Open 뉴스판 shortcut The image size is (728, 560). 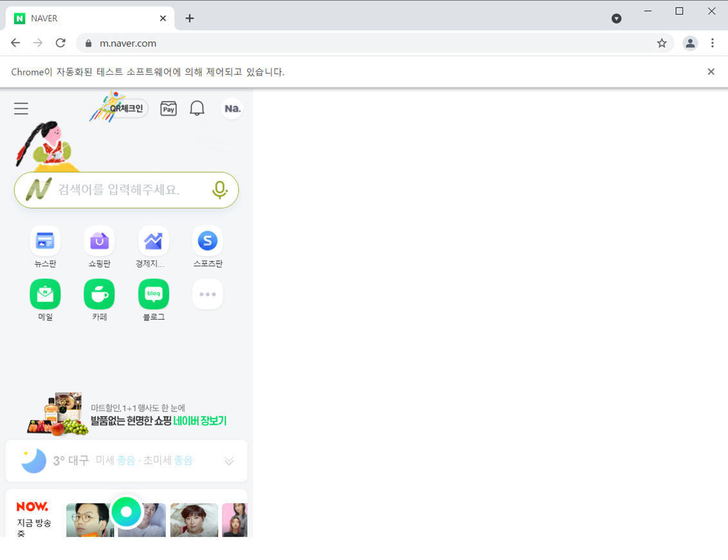[x=45, y=247]
